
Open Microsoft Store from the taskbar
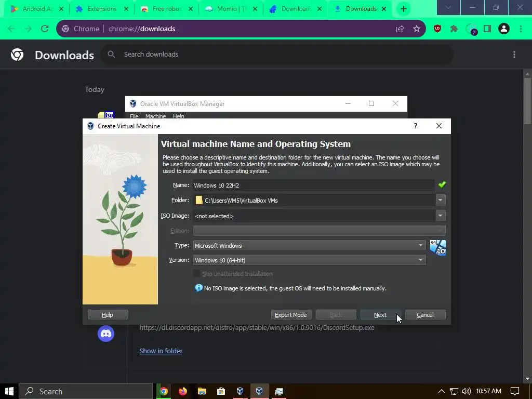pyautogui.click(x=221, y=391)
